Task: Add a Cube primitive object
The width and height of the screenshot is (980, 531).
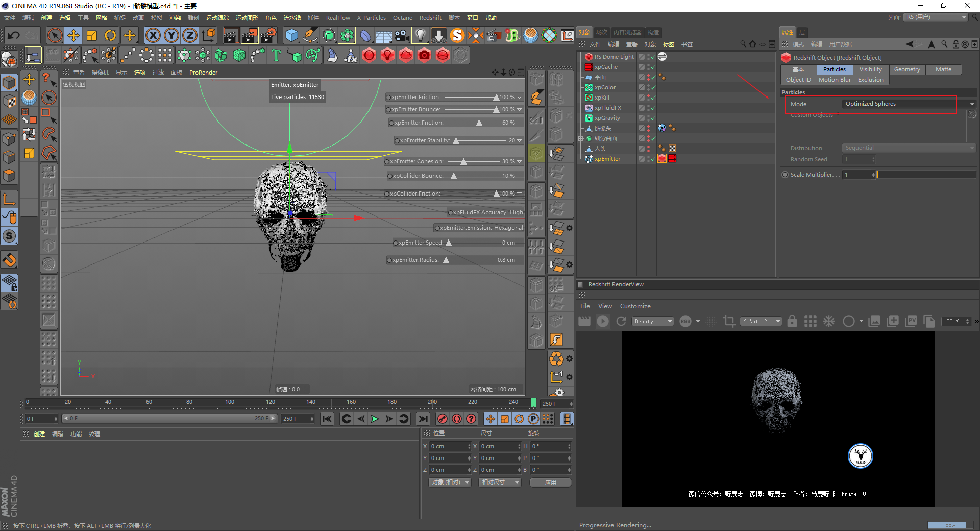Action: 291,35
